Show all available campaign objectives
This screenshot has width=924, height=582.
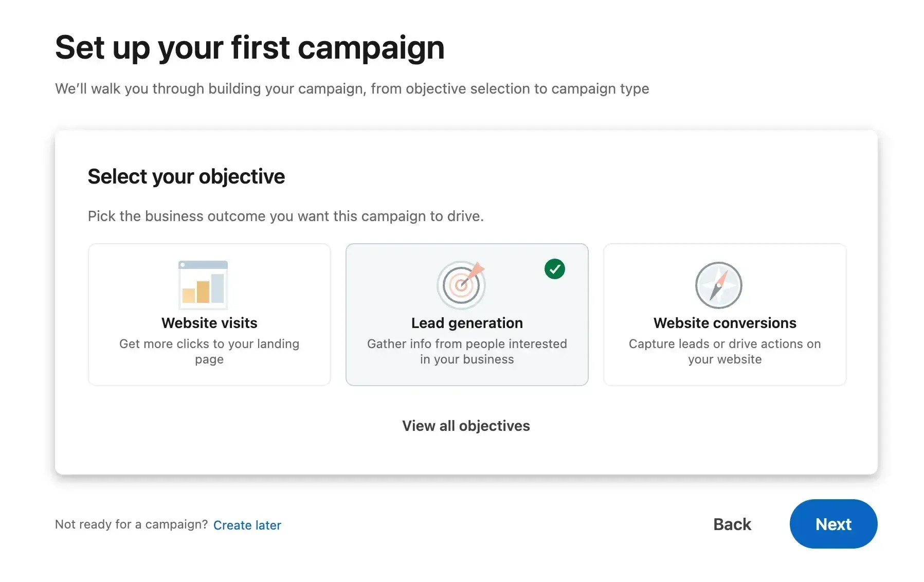[x=466, y=426]
